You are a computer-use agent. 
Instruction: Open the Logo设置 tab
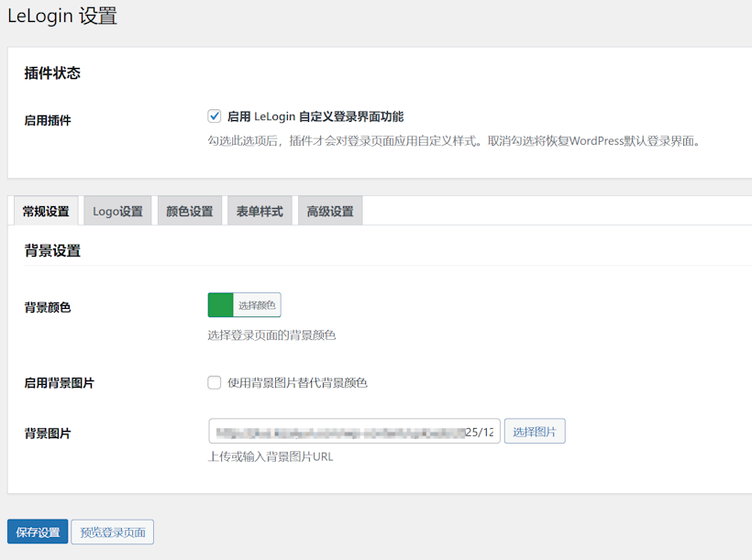click(x=117, y=211)
